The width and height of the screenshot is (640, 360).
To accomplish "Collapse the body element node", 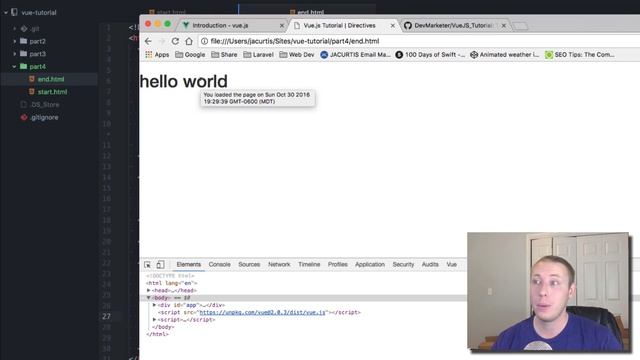I will pos(149,298).
